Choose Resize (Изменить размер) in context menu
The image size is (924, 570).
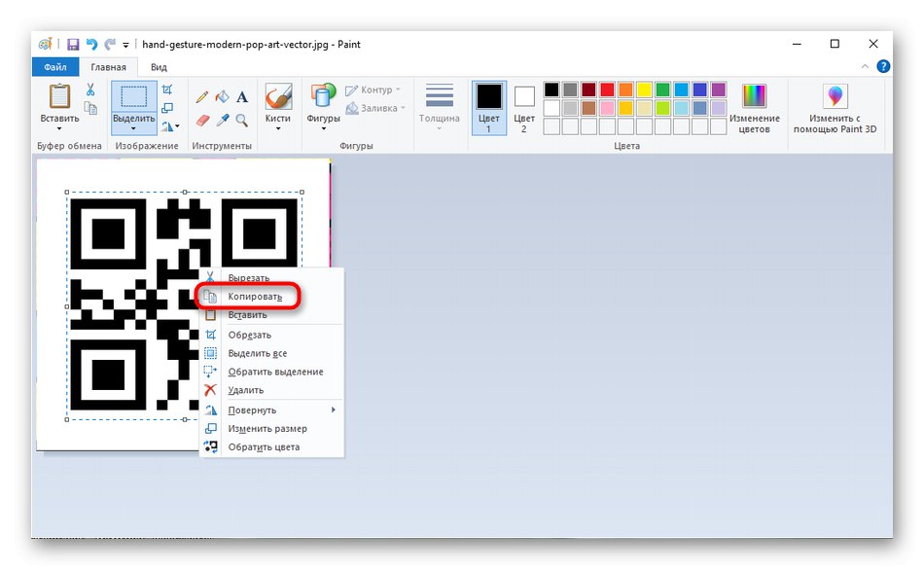271,429
